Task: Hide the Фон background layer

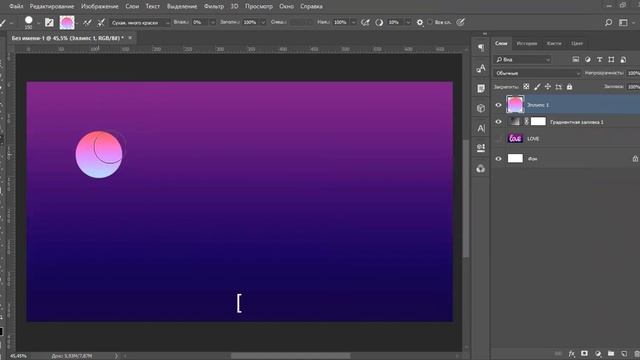Action: (x=498, y=159)
